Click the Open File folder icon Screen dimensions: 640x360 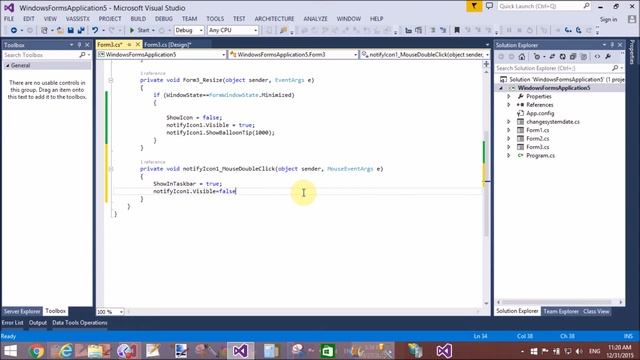click(x=60, y=30)
